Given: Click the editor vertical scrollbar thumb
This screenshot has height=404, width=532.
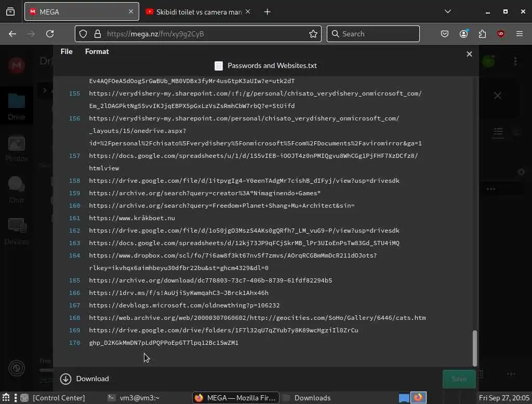Looking at the screenshot, I should coord(475,348).
